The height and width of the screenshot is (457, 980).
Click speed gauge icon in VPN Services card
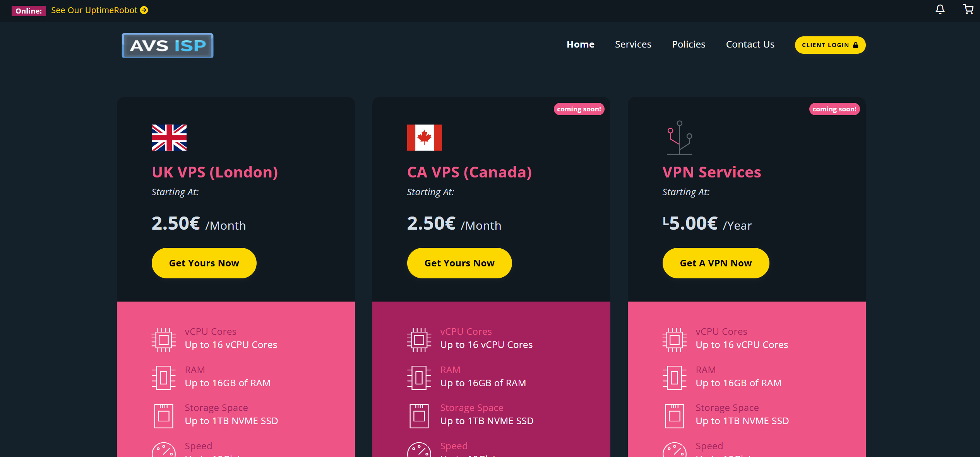click(x=675, y=450)
